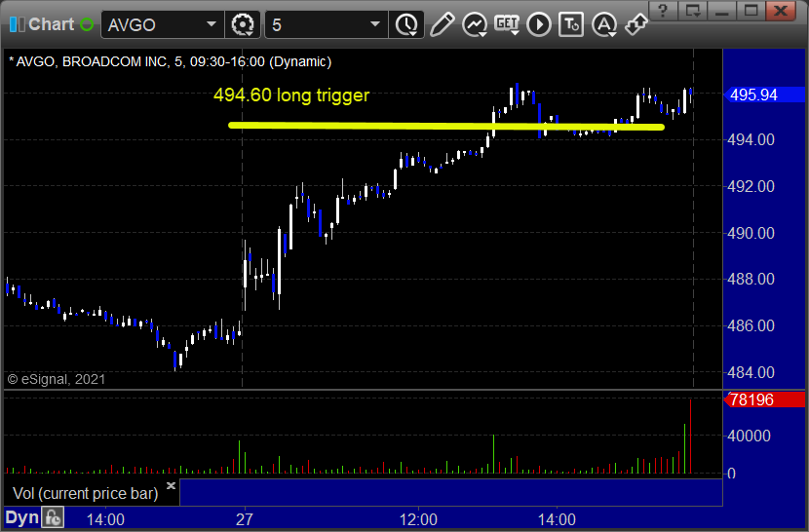The width and height of the screenshot is (809, 532).
Task: Click the 14:00 label right of 12:00
Action: coord(557,519)
